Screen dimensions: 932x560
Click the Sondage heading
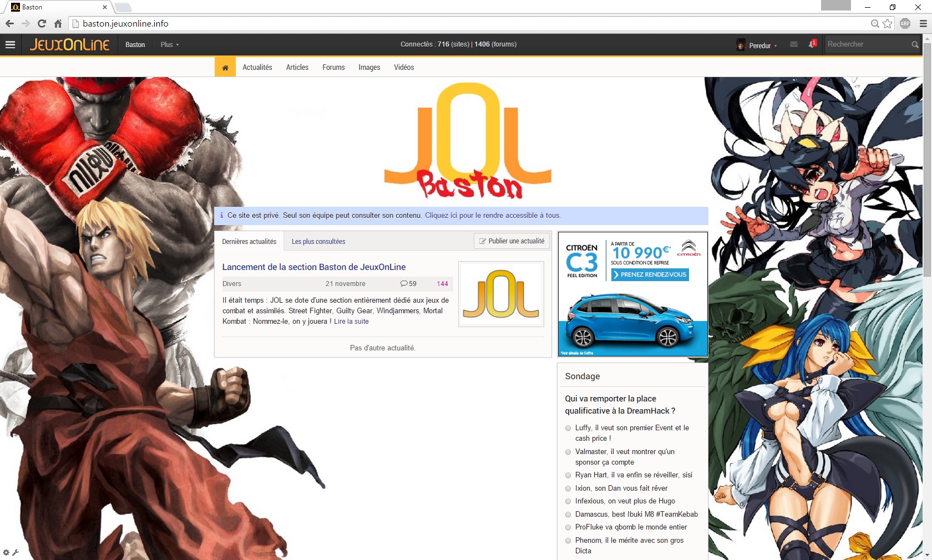pos(582,376)
